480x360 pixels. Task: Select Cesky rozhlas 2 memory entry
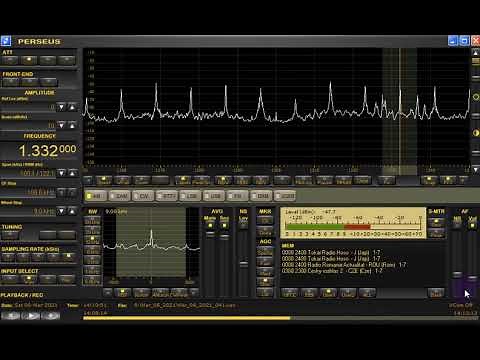tap(332, 271)
